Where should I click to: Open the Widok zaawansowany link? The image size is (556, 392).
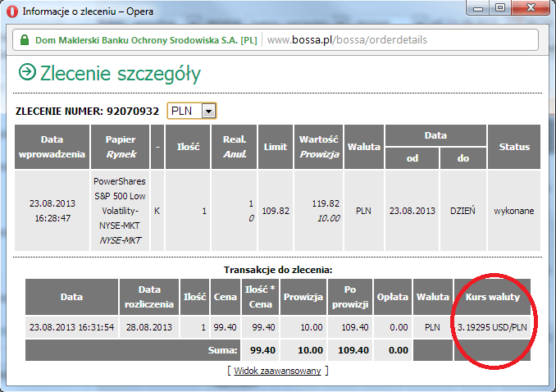click(x=279, y=371)
